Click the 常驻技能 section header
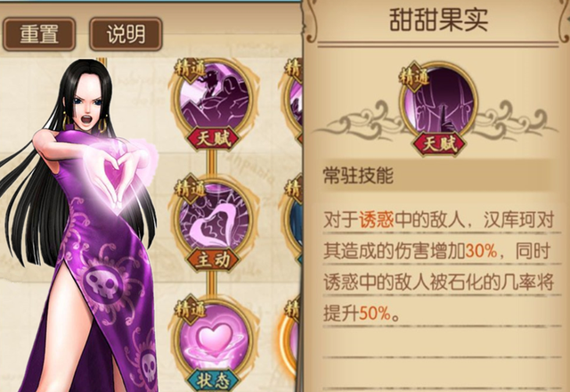 tap(358, 176)
